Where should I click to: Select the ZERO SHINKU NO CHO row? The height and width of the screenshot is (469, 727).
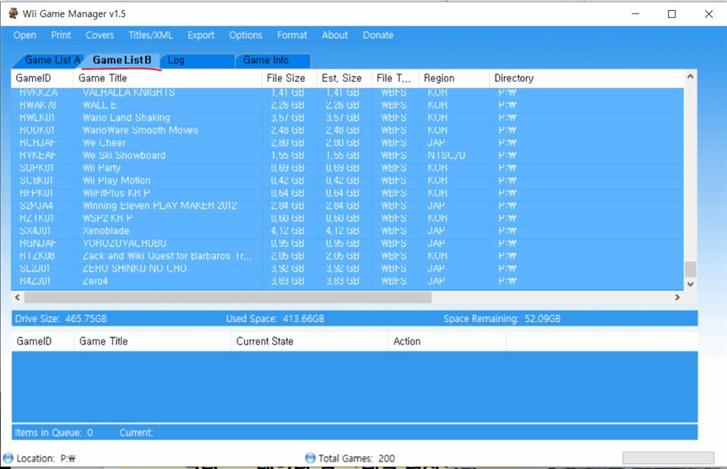pos(347,268)
